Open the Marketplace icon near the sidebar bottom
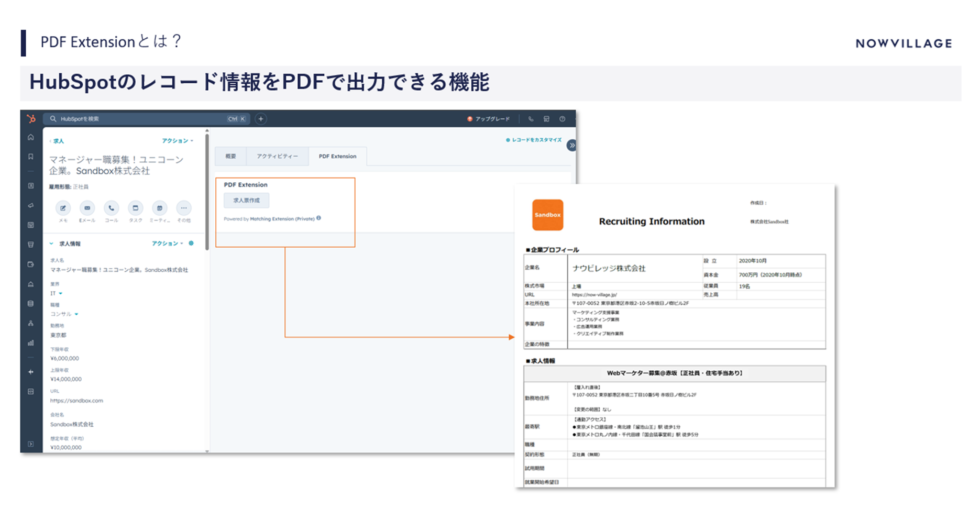980x520 pixels. (31, 391)
